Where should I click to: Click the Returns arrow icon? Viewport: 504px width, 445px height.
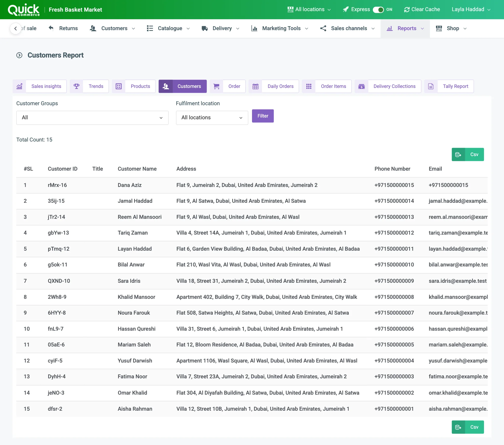coord(51,28)
